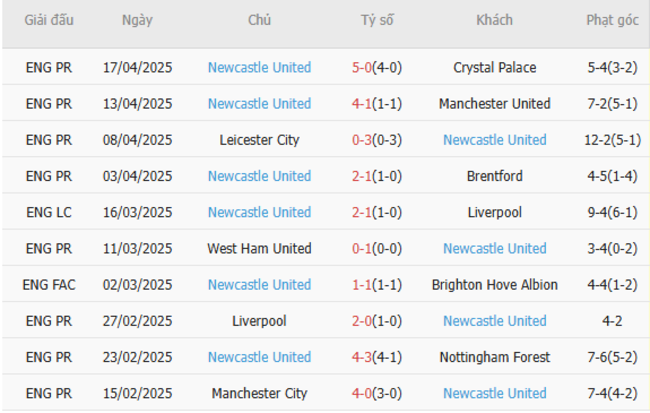The height and width of the screenshot is (413, 650).
Task: Select the ENG FAC competition label
Action: pyautogui.click(x=49, y=285)
